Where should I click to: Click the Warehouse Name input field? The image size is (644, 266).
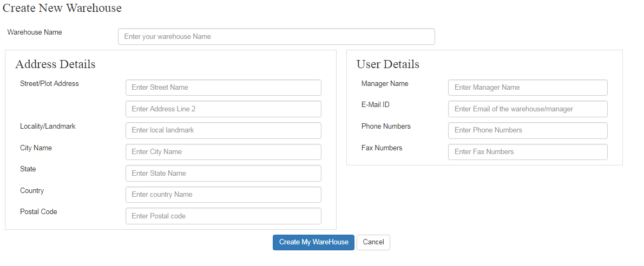(276, 37)
